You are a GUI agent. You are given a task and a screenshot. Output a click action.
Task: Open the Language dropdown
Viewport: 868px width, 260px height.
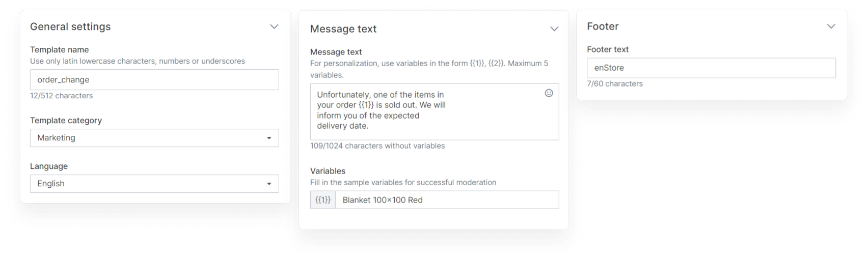(154, 184)
